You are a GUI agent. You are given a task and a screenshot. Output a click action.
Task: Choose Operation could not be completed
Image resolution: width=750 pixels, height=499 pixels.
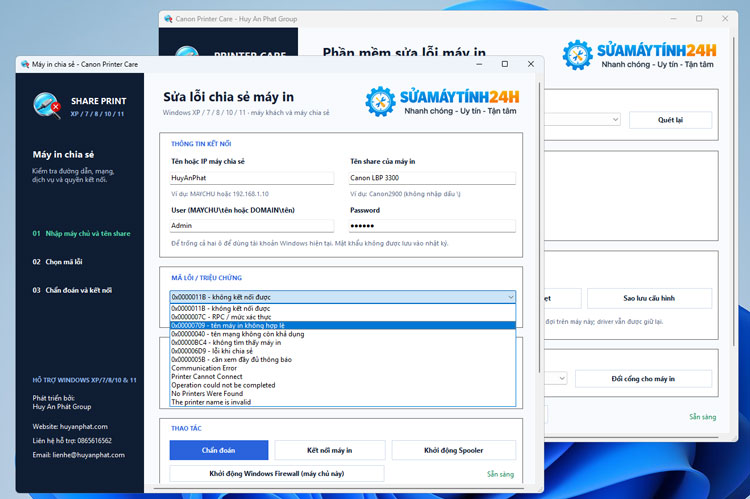pos(343,385)
